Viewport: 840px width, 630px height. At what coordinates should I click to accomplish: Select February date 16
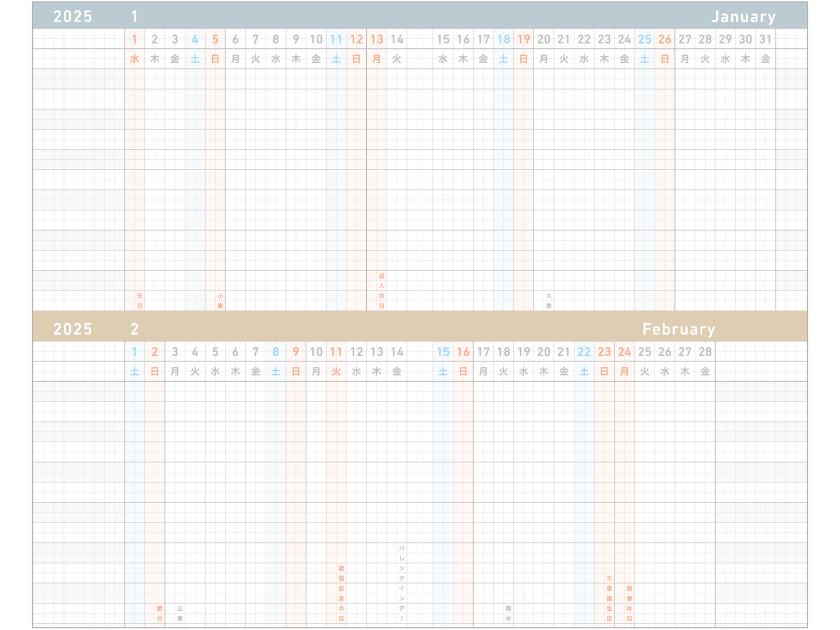463,352
